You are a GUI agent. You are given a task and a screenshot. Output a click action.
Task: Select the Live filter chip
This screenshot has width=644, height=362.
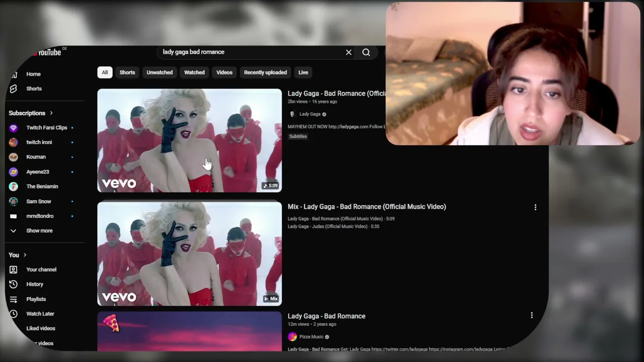[303, 72]
